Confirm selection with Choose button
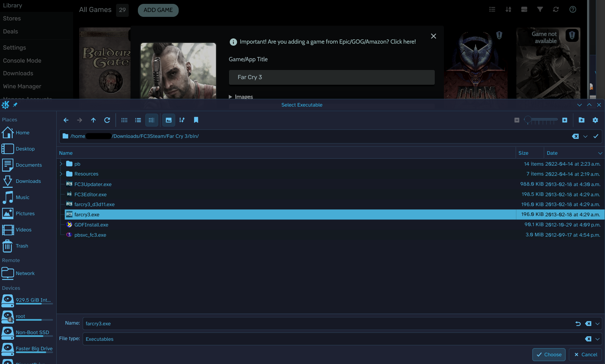Screen dimensions: 605x364 point(549,355)
